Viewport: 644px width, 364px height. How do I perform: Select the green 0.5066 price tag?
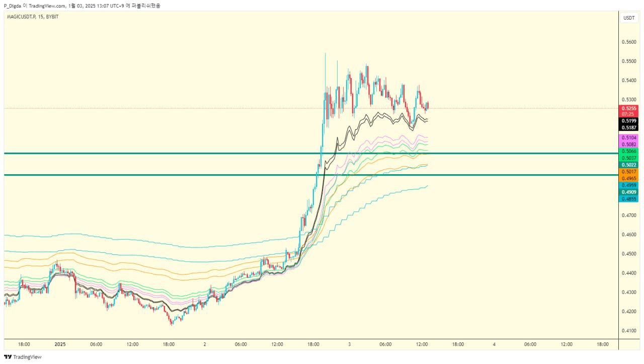pos(629,151)
